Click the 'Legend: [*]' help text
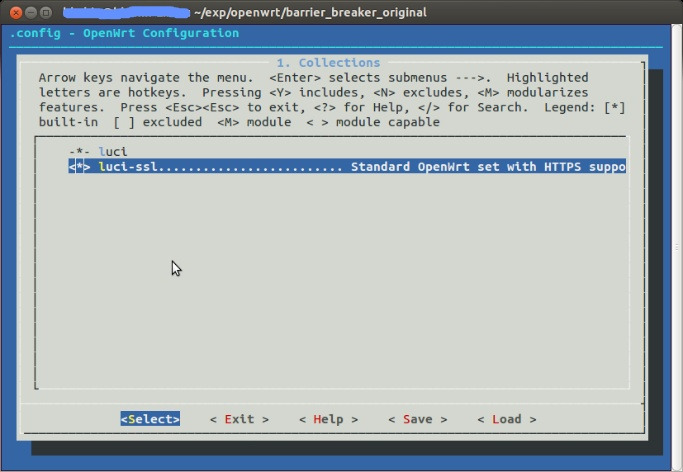This screenshot has height=472, width=683. pyautogui.click(x=585, y=107)
